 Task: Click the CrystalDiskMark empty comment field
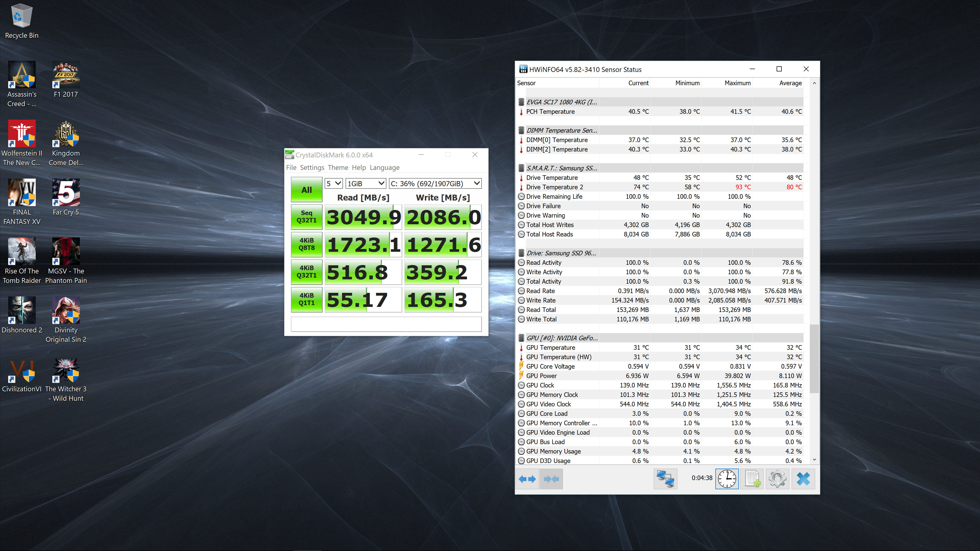pyautogui.click(x=386, y=324)
